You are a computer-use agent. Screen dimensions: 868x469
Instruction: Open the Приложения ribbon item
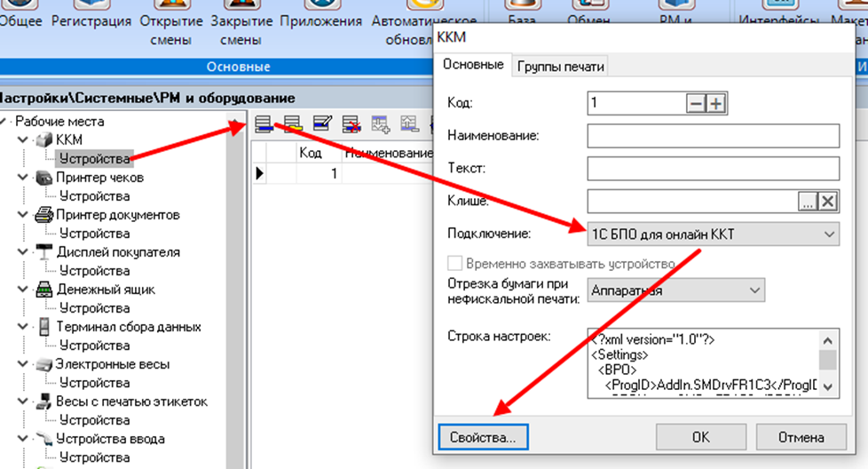pyautogui.click(x=321, y=21)
